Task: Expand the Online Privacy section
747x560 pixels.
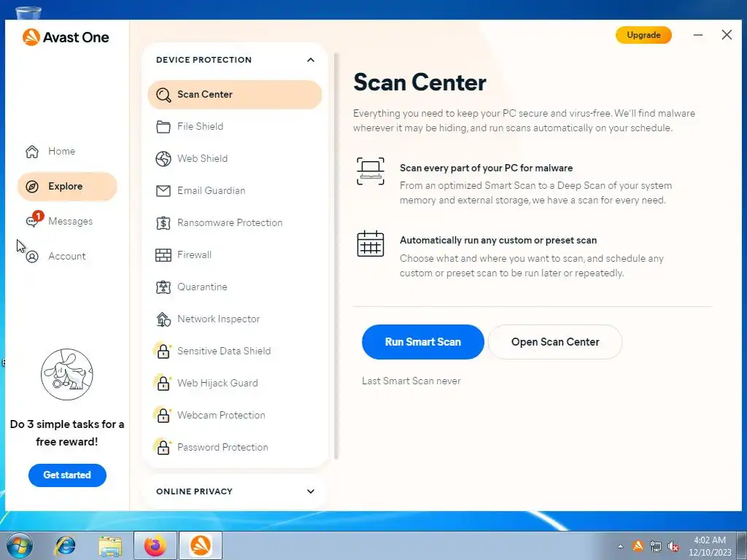Action: point(311,491)
